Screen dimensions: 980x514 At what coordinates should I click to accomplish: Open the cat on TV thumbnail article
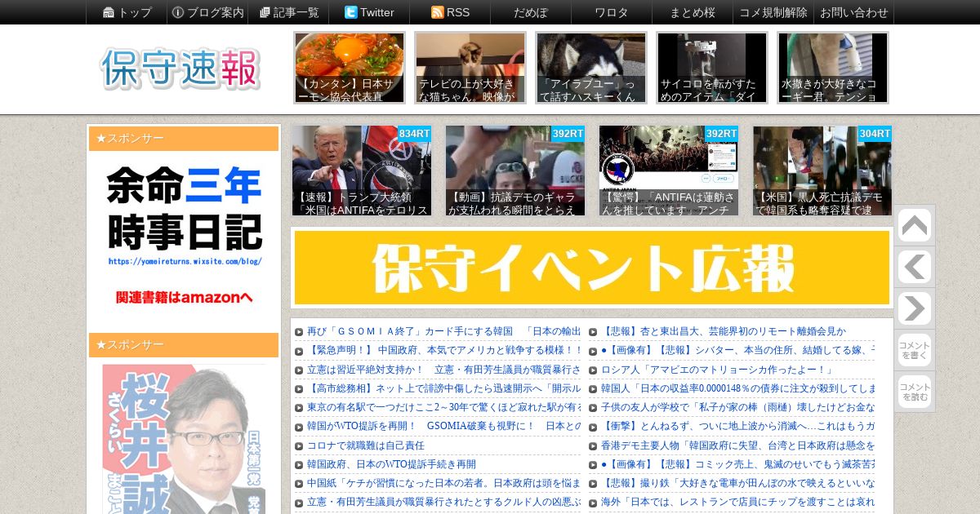(x=470, y=68)
